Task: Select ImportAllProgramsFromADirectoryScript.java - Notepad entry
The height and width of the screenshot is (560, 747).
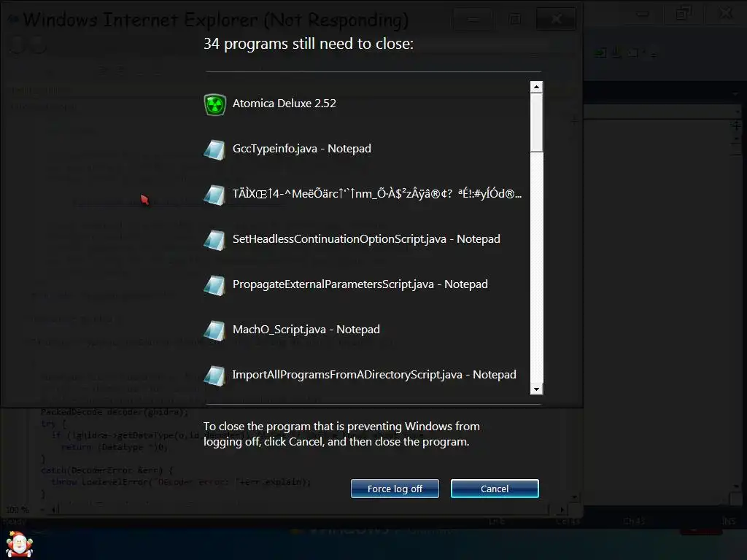Action: coord(374,375)
